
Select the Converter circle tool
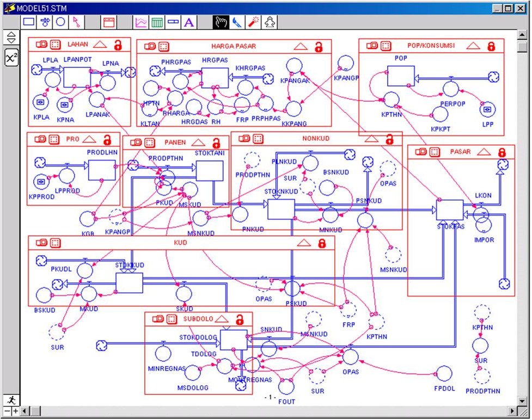pos(60,22)
